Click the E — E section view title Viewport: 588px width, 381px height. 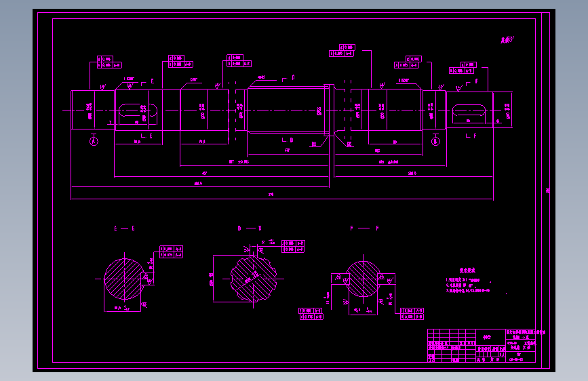pos(125,228)
